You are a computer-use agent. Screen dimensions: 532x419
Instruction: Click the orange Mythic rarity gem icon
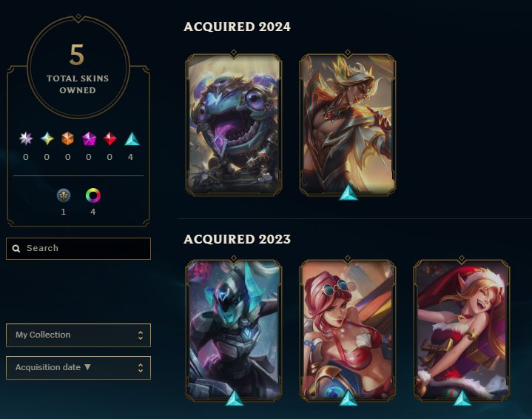click(68, 138)
